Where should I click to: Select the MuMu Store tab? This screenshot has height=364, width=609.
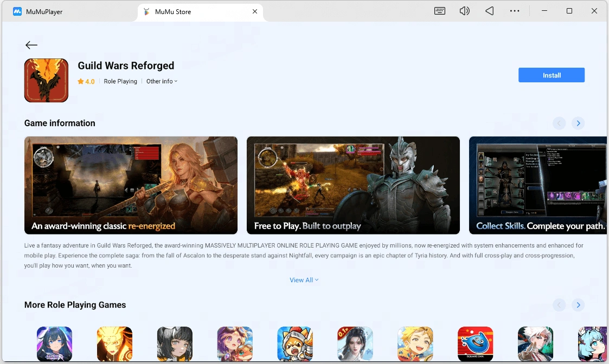click(x=200, y=11)
